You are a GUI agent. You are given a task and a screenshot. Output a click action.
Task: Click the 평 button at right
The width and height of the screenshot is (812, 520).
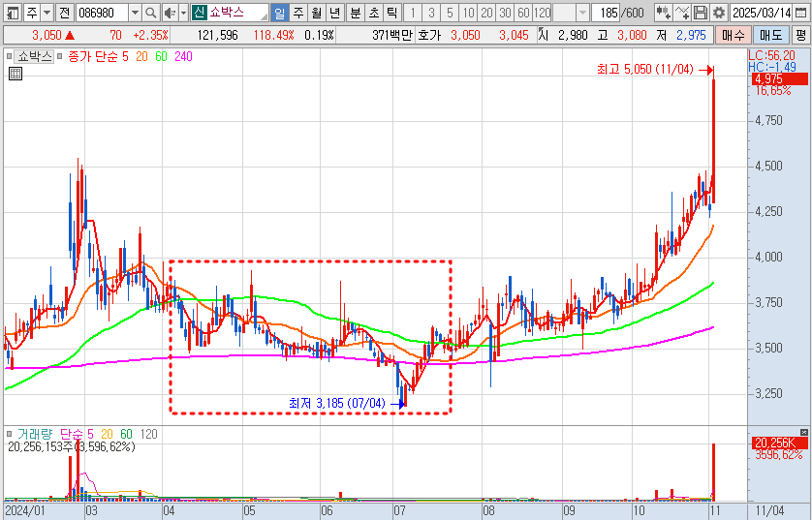click(800, 35)
